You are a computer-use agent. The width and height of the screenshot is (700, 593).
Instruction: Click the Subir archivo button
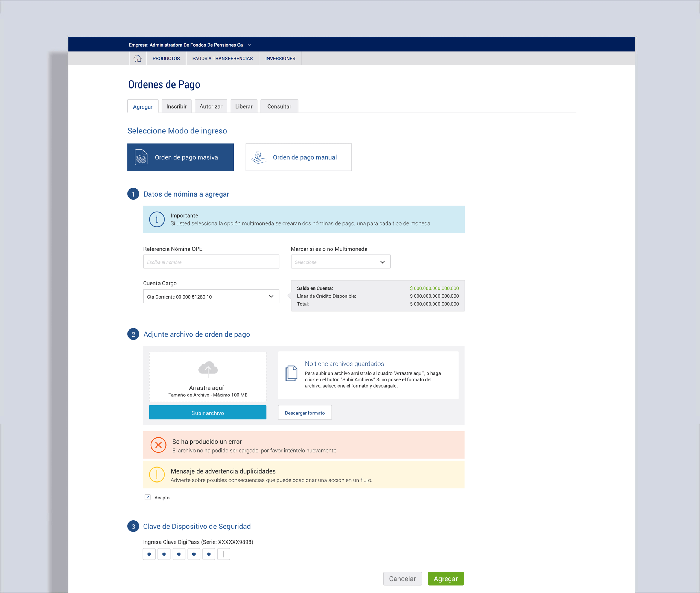coord(208,413)
